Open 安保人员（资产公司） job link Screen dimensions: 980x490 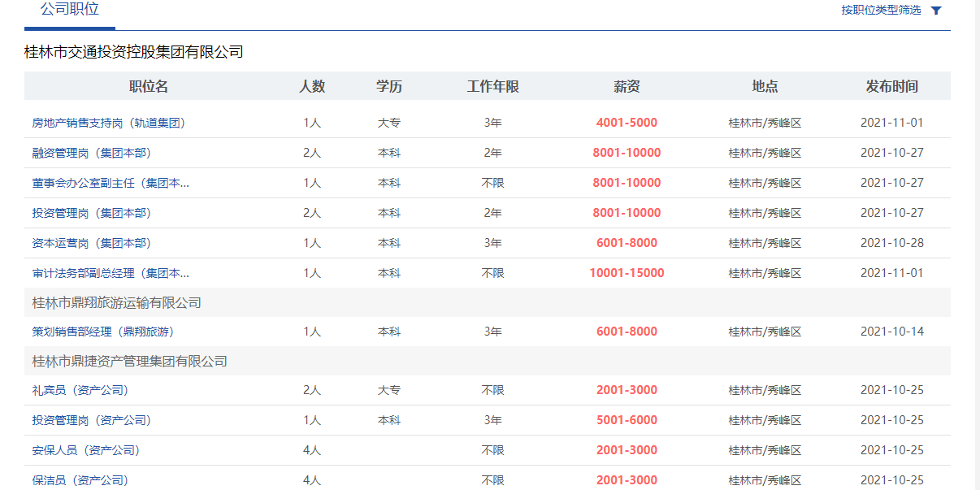pyautogui.click(x=86, y=450)
